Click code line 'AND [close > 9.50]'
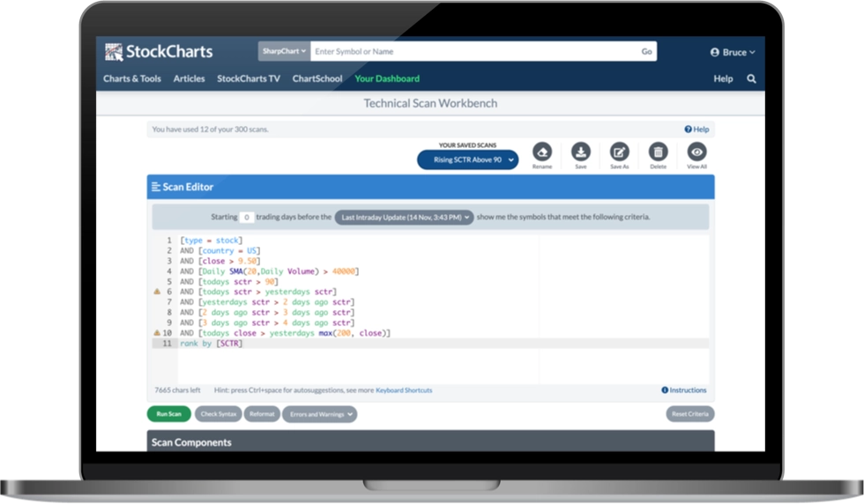 tap(220, 261)
